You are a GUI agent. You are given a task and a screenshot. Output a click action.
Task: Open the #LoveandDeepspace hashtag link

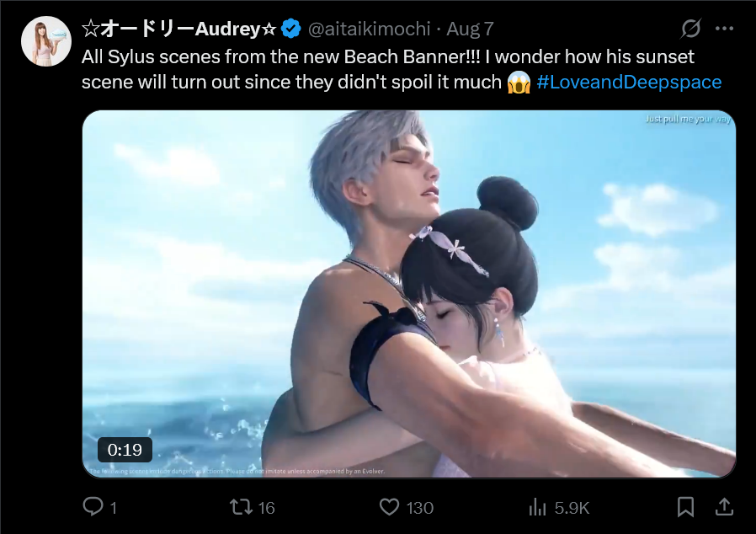point(629,82)
